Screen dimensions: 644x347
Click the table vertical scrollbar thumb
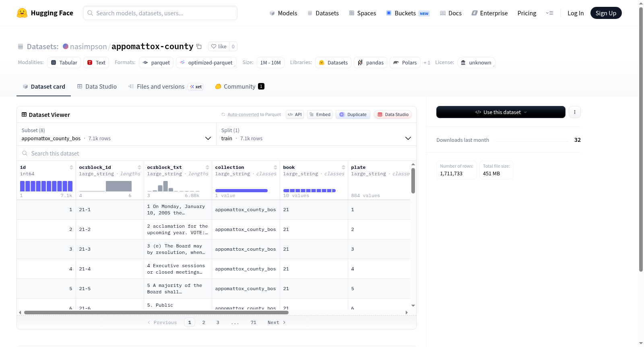[413, 181]
